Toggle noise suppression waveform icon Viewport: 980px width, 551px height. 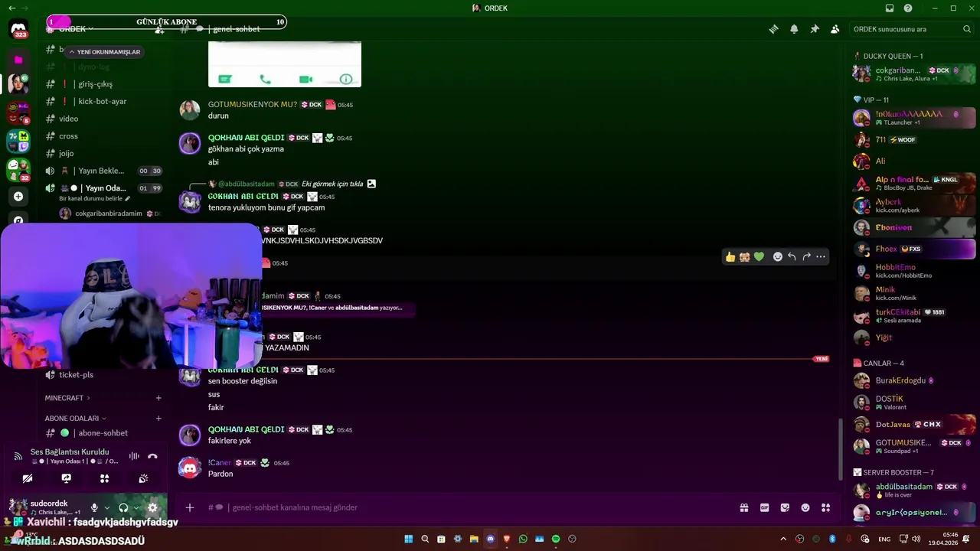pos(134,456)
